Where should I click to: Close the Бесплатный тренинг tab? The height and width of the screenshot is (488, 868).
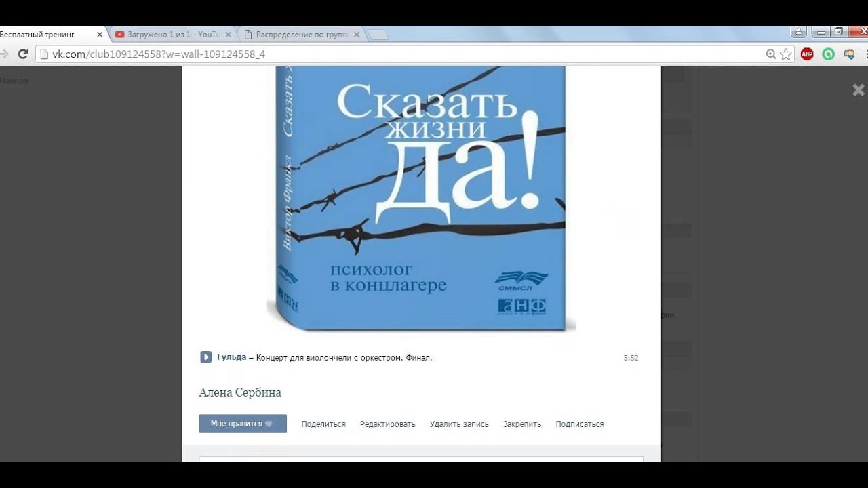100,35
